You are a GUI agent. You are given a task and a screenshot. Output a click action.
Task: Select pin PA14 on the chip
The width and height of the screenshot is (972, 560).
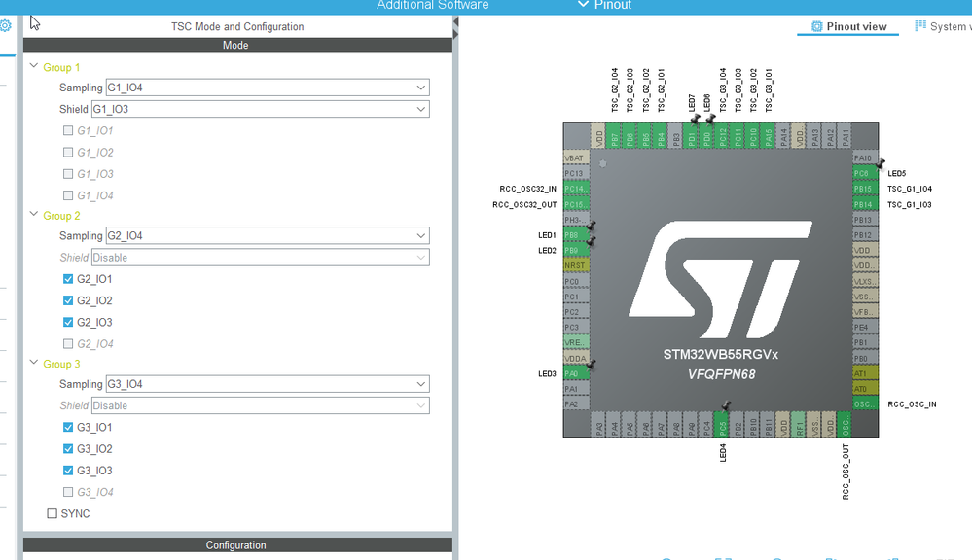pyautogui.click(x=784, y=136)
